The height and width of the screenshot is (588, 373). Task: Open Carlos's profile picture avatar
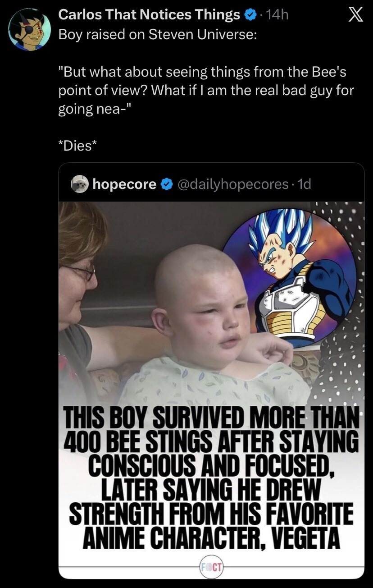coord(30,30)
